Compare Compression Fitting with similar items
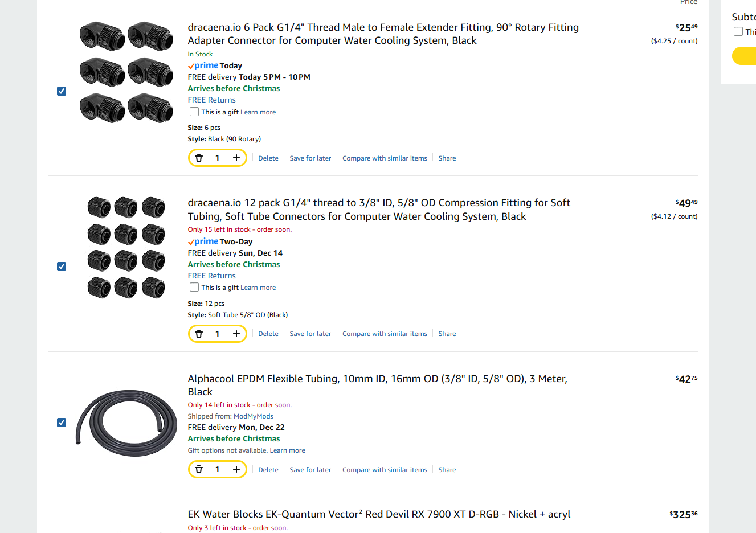Viewport: 756px width, 533px height. click(385, 334)
